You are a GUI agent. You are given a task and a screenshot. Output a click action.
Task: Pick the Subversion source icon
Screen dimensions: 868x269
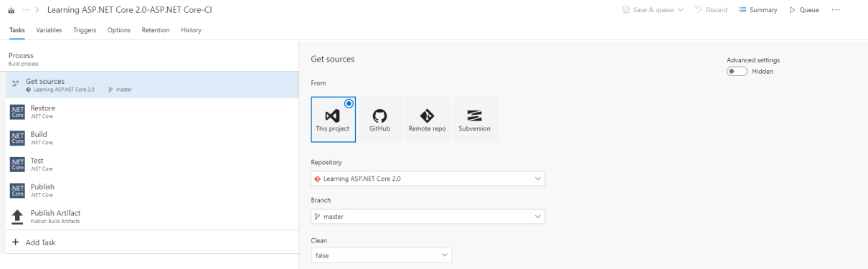click(x=474, y=115)
